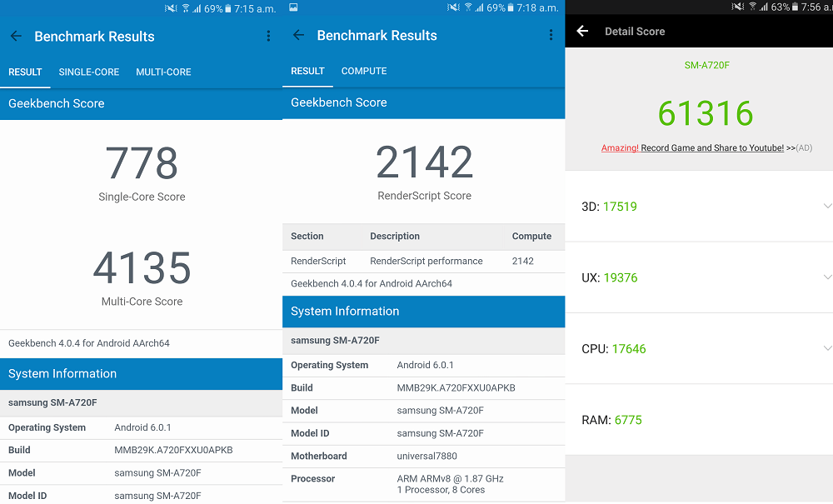Tap the '1 Processor, 8 Cores' text
Screen dimensions: 833x504
(x=441, y=490)
